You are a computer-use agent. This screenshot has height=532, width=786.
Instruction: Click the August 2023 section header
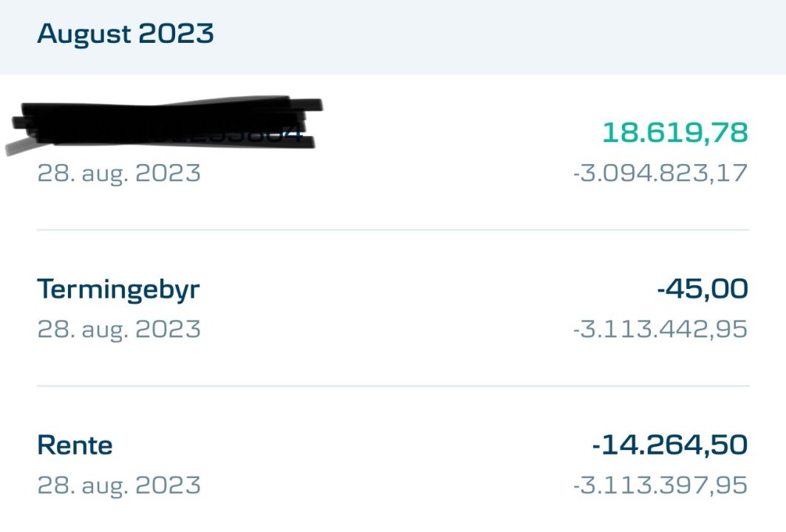pos(126,34)
